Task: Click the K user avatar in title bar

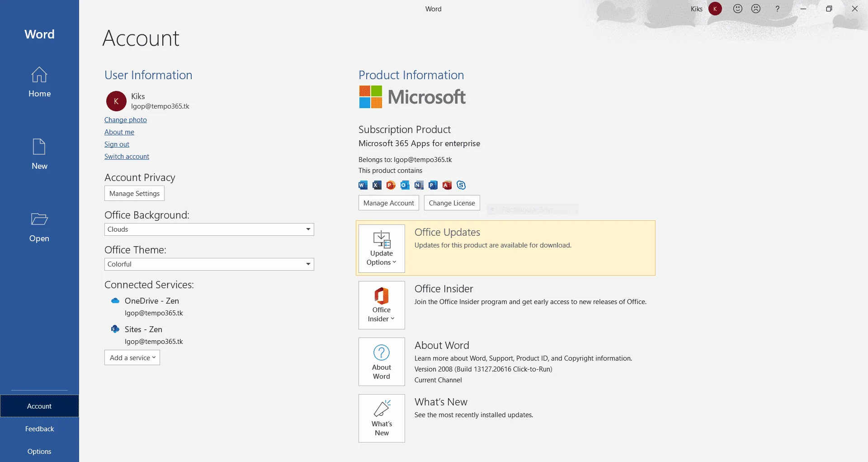Action: 715,9
